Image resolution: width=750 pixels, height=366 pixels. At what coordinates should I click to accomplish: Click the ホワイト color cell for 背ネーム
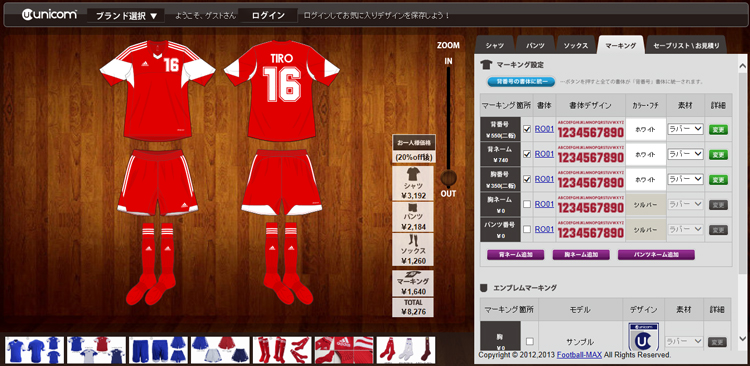(645, 154)
